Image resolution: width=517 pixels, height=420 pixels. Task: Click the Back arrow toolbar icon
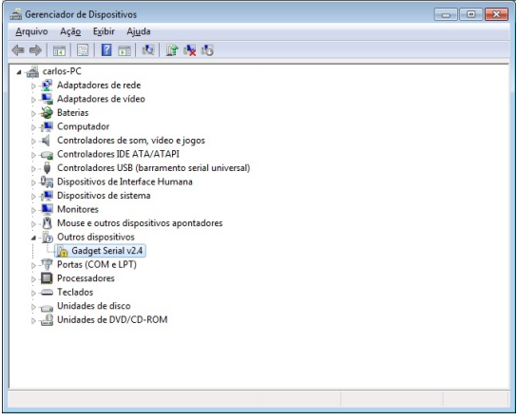(x=18, y=50)
